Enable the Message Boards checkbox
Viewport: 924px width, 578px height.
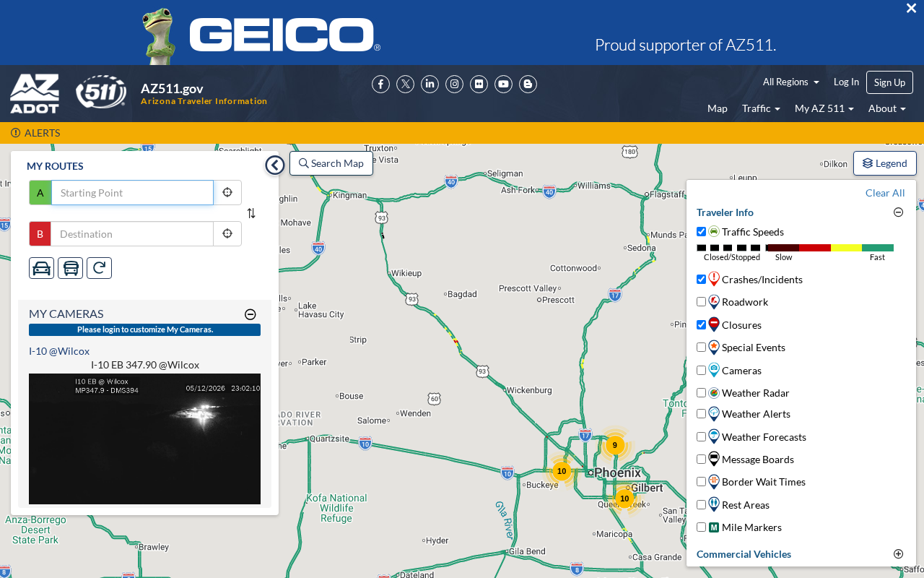[701, 460]
